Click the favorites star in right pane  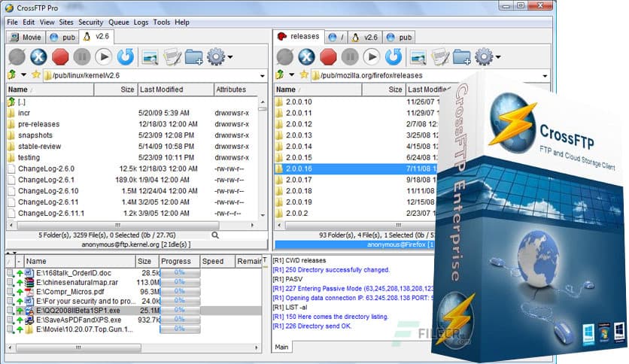[304, 75]
